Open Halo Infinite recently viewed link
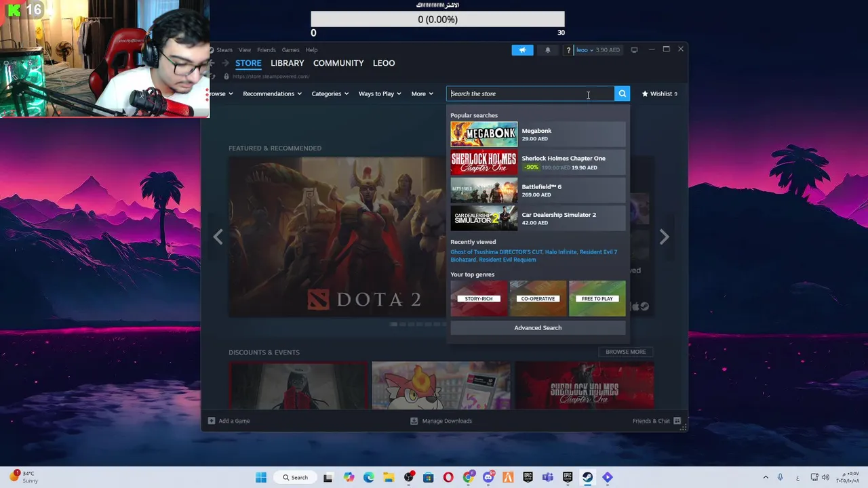 pyautogui.click(x=561, y=252)
